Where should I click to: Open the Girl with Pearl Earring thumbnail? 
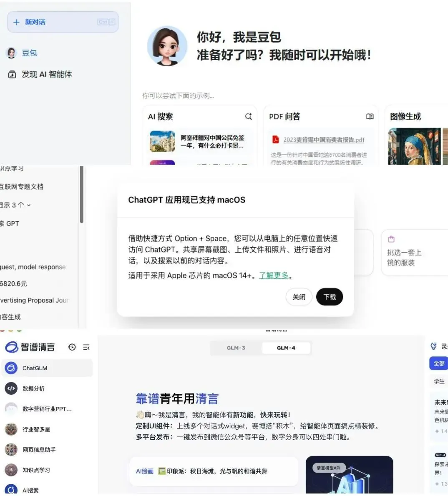point(414,146)
